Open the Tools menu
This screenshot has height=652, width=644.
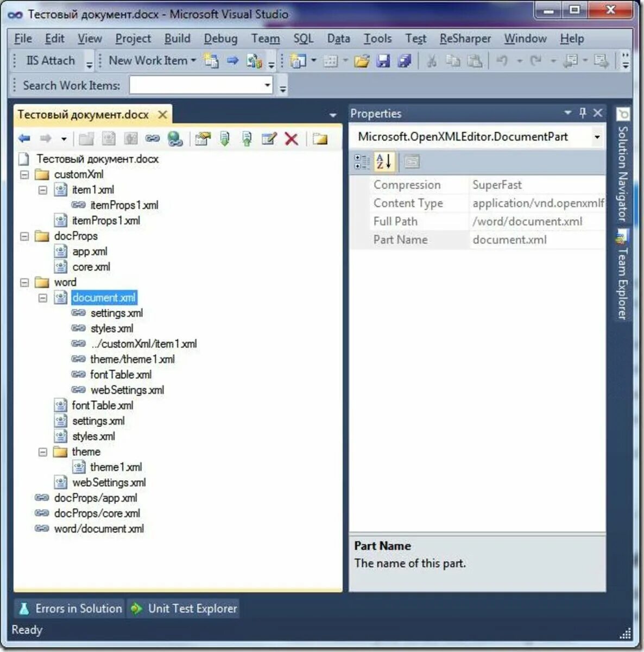tap(377, 39)
